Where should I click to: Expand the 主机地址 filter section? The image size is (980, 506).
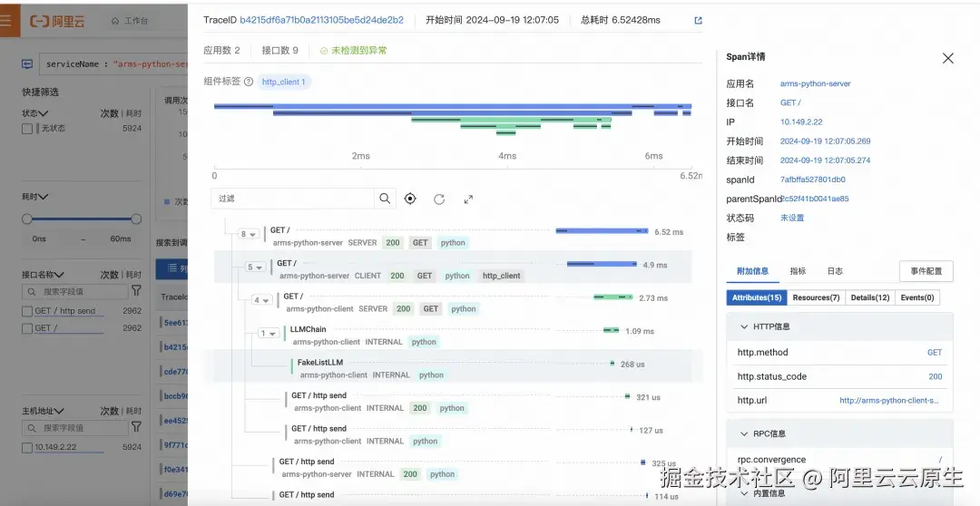[44, 411]
